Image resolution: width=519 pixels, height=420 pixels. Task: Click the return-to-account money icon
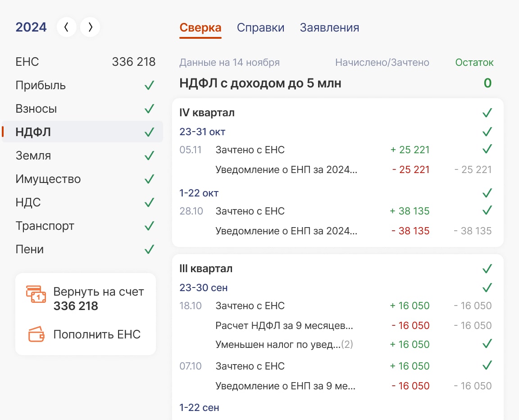coord(36,295)
